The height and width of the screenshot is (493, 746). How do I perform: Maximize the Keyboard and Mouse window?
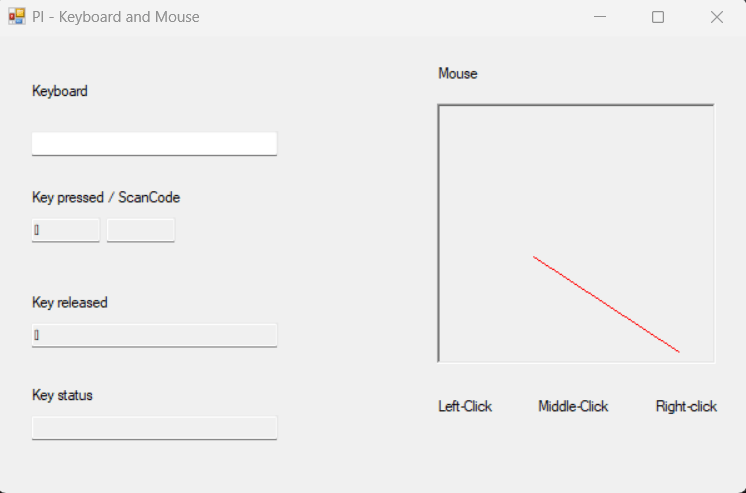point(658,17)
